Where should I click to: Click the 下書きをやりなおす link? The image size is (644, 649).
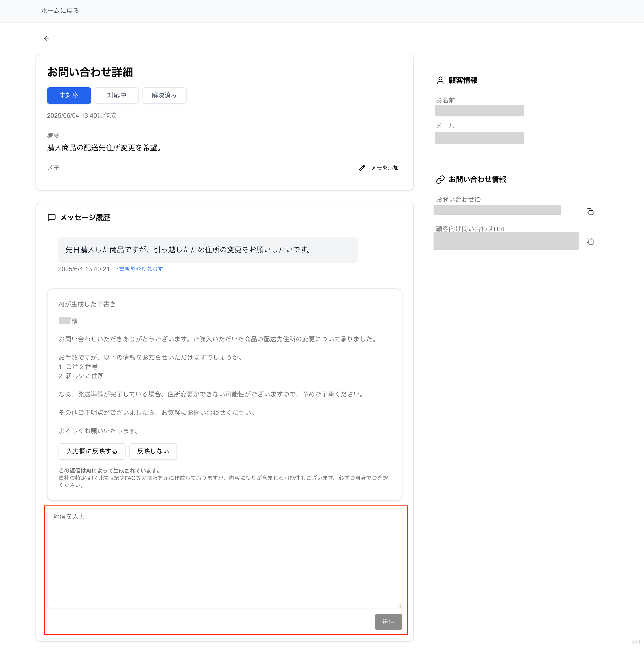(x=138, y=269)
